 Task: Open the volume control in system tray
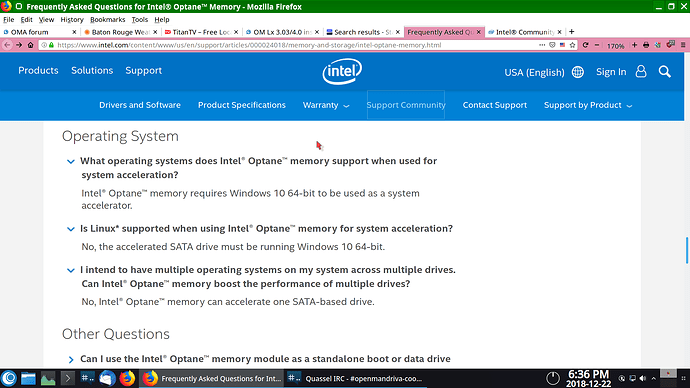coord(643,378)
